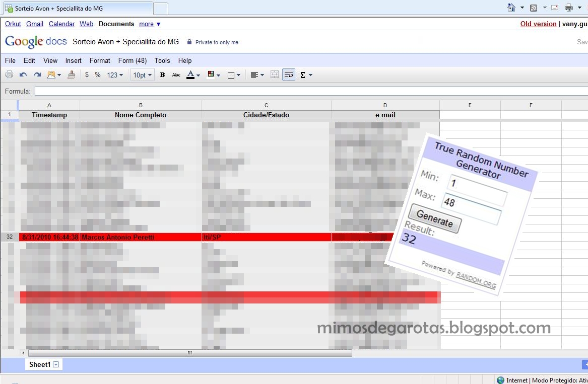The width and height of the screenshot is (588, 384).
Task: Open the horizontal alignment dropdown
Action: pos(257,75)
